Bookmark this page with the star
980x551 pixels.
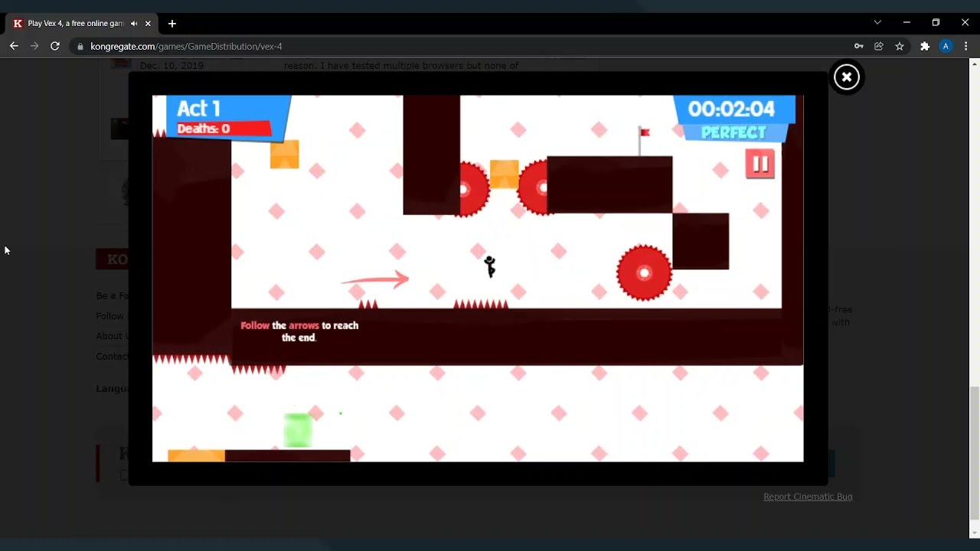pyautogui.click(x=900, y=47)
